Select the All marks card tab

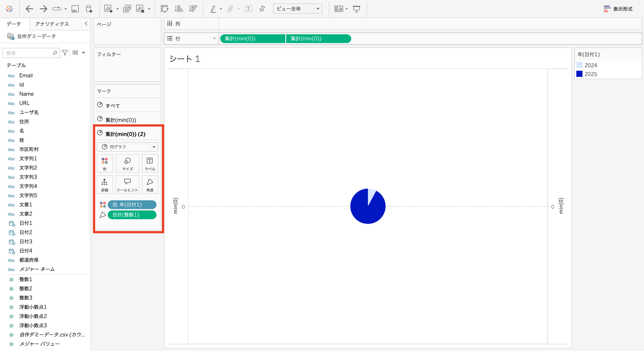(112, 106)
